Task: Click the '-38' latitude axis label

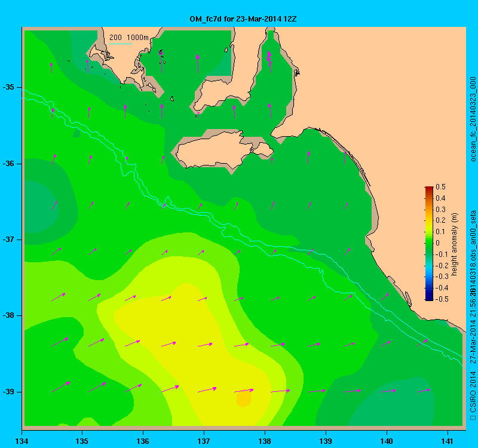Action: 8,315
